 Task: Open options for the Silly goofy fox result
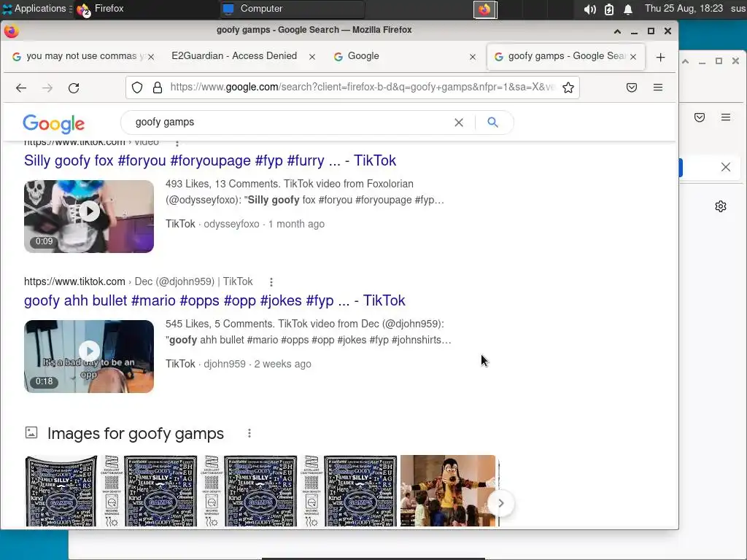coord(177,142)
